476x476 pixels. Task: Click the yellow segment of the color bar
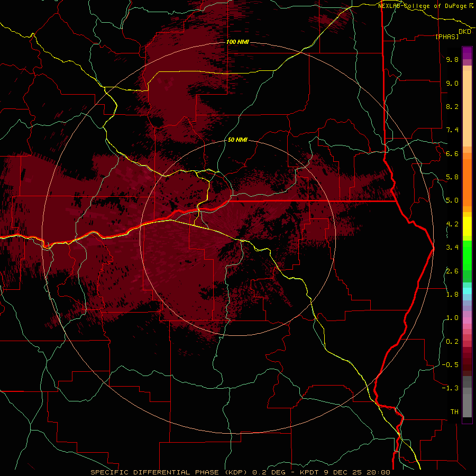(x=467, y=226)
